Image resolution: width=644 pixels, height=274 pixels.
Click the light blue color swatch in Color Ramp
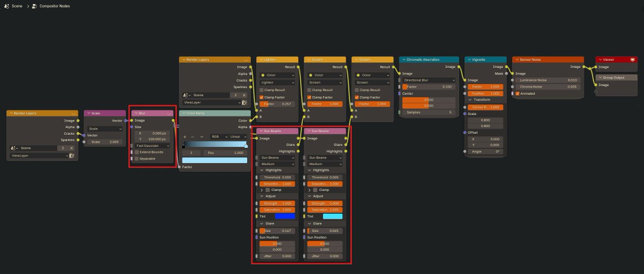point(215,160)
